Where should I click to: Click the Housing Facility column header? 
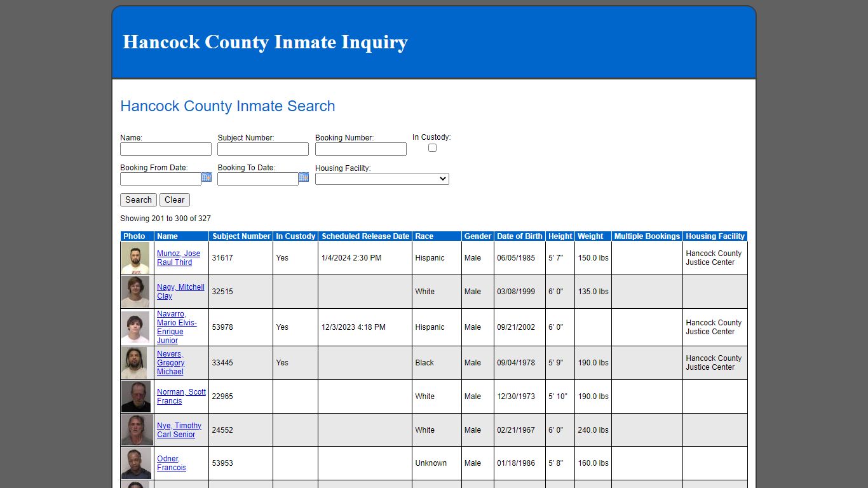coord(715,236)
